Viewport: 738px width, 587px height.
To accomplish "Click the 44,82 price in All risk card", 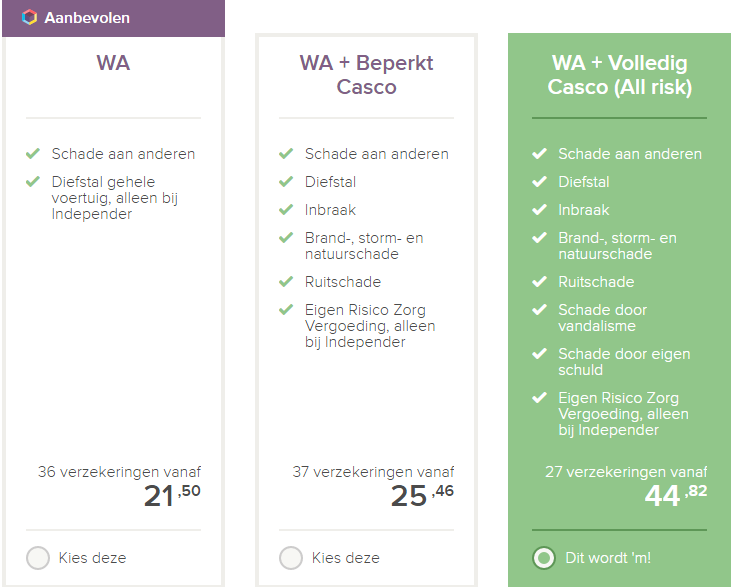I will [x=676, y=496].
